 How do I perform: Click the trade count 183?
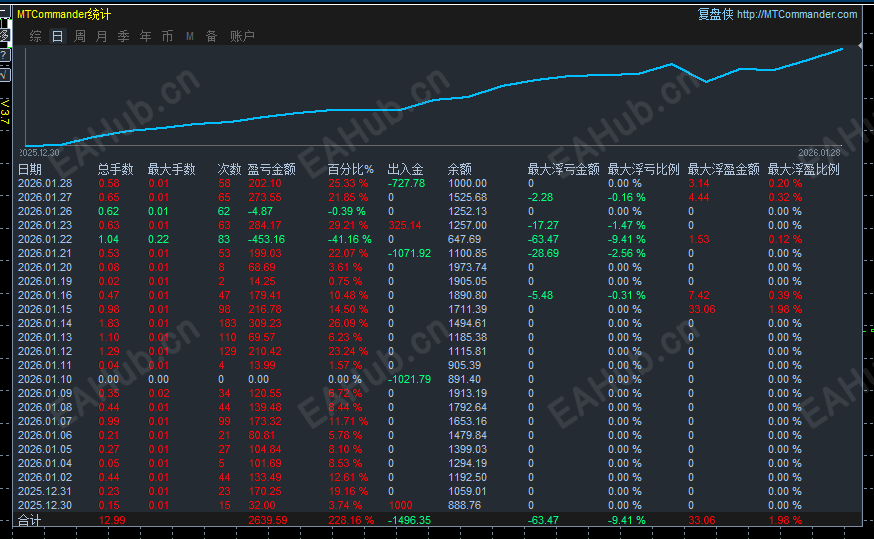pyautogui.click(x=227, y=323)
